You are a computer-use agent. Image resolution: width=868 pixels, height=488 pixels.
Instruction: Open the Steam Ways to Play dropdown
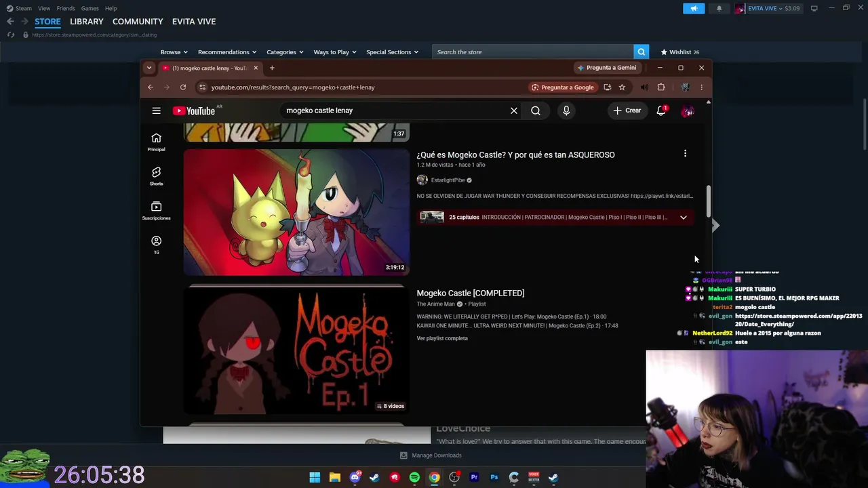335,52
